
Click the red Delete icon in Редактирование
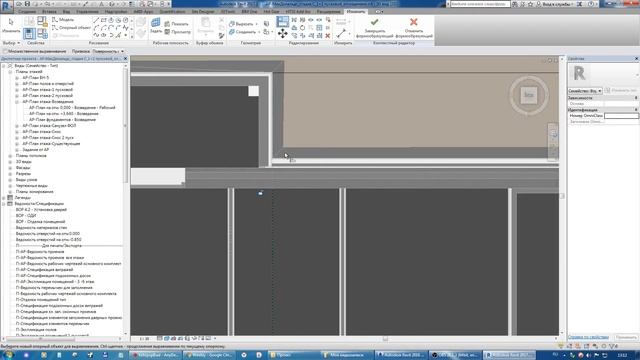tap(327, 36)
